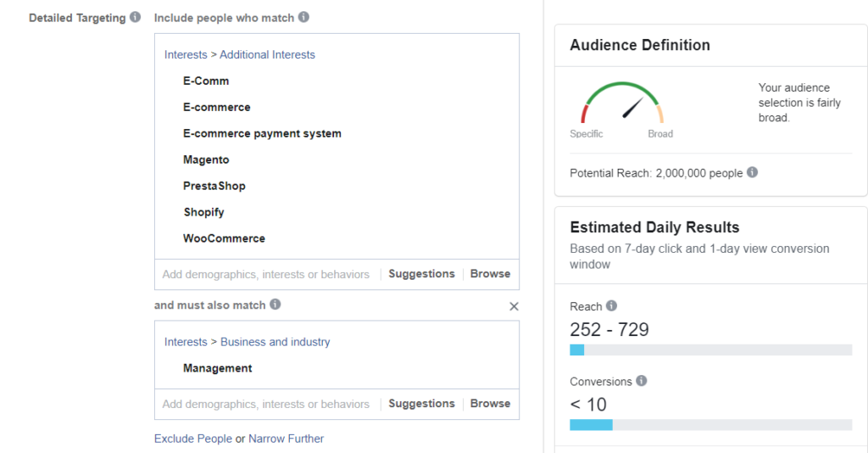Select E-commerce payment system interest

tap(262, 133)
